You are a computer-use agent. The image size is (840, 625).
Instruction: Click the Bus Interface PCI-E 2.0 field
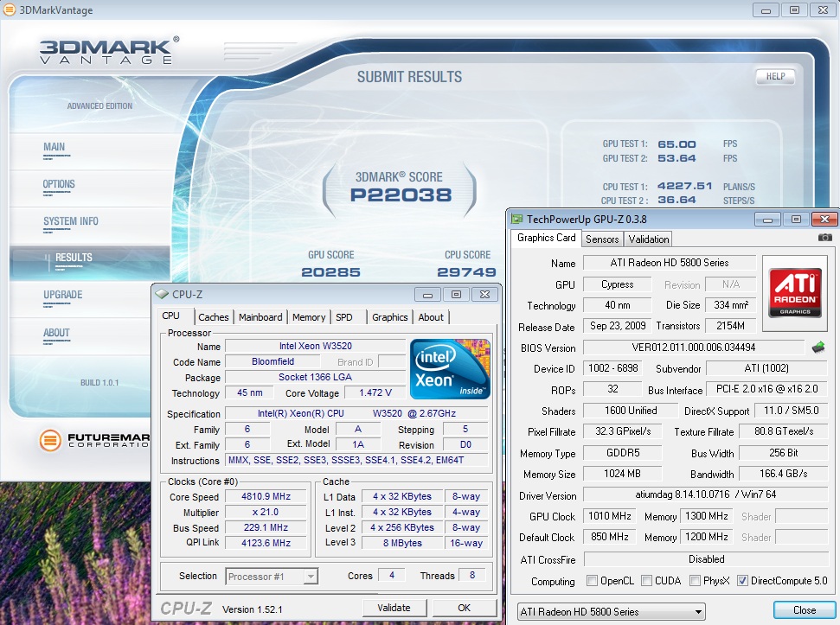tap(766, 390)
